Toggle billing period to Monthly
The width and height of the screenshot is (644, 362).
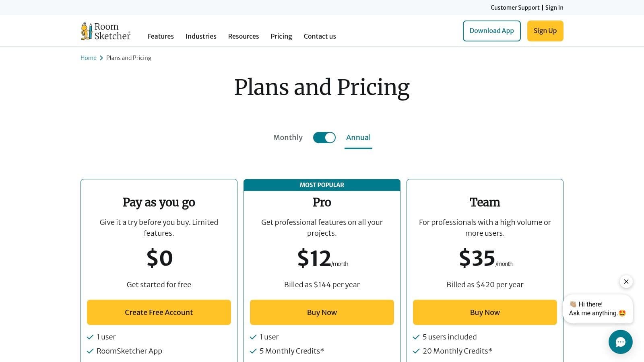point(324,137)
